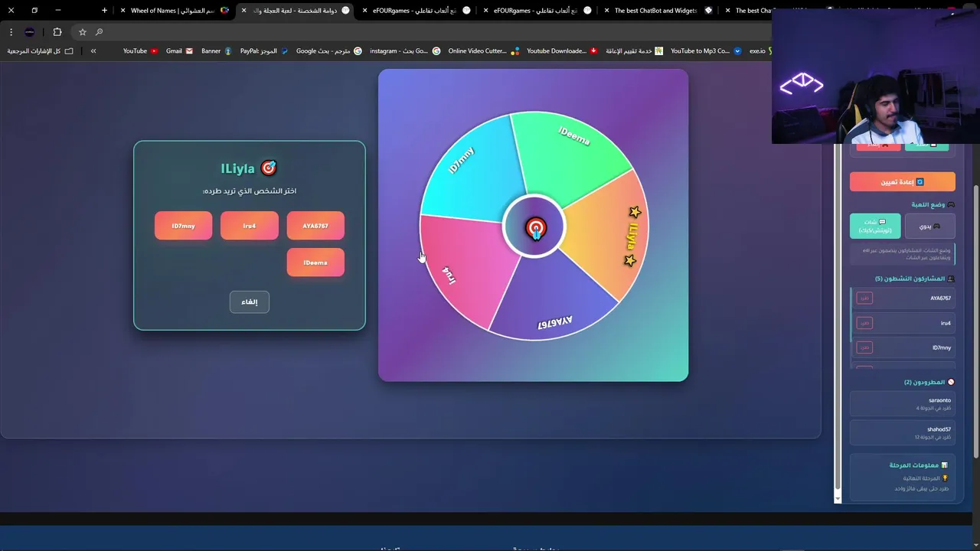Close the active دوامة الشخصنة tab

(243, 11)
